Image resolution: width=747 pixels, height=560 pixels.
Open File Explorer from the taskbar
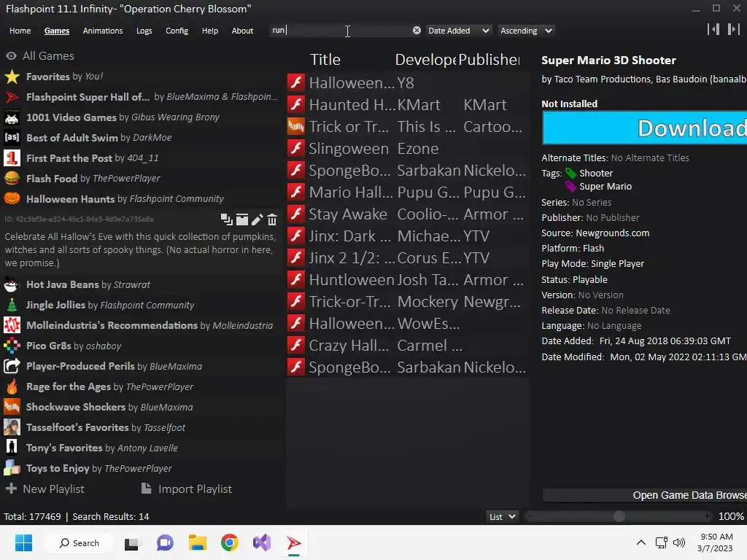click(x=197, y=542)
